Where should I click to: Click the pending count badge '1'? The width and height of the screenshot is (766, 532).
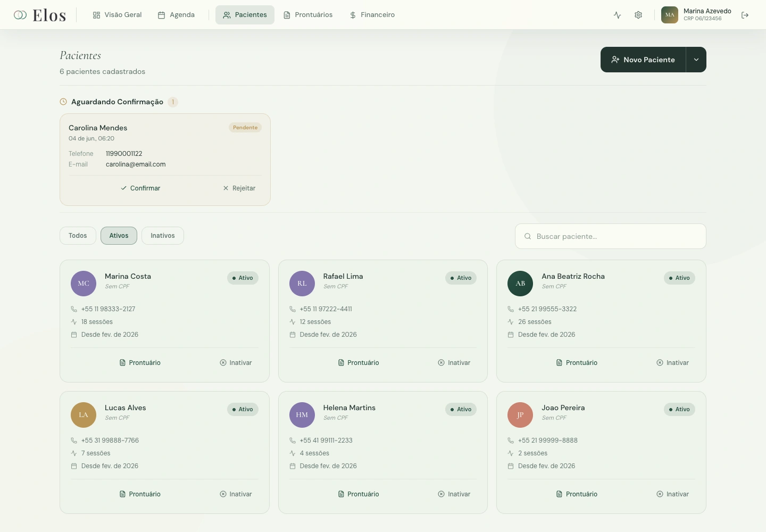click(173, 102)
